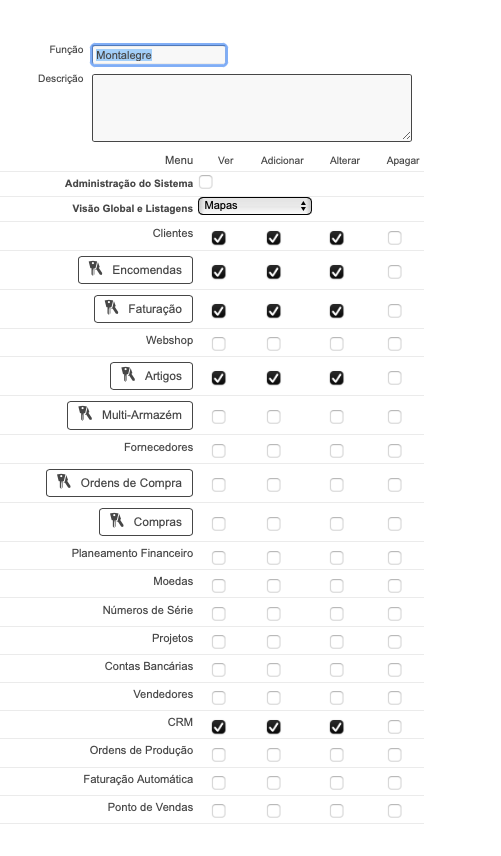Enable Ver for Ponto de Vendas
501x856 pixels.
[x=218, y=811]
